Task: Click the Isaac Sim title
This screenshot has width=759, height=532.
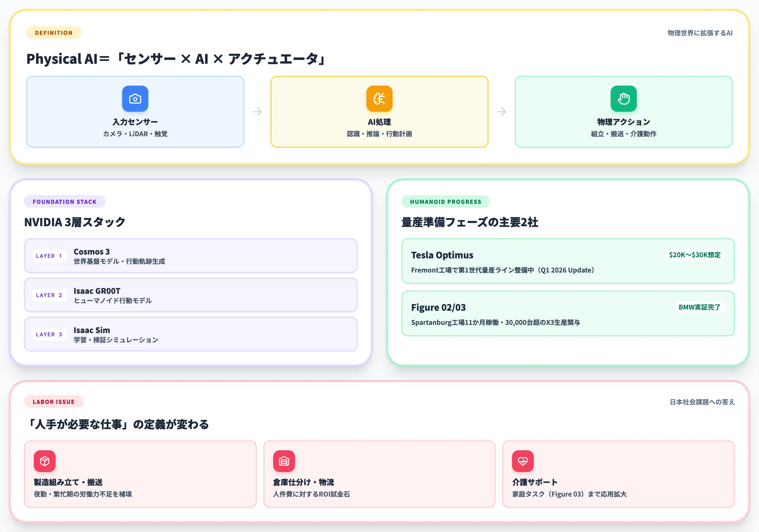Action: pyautogui.click(x=92, y=330)
